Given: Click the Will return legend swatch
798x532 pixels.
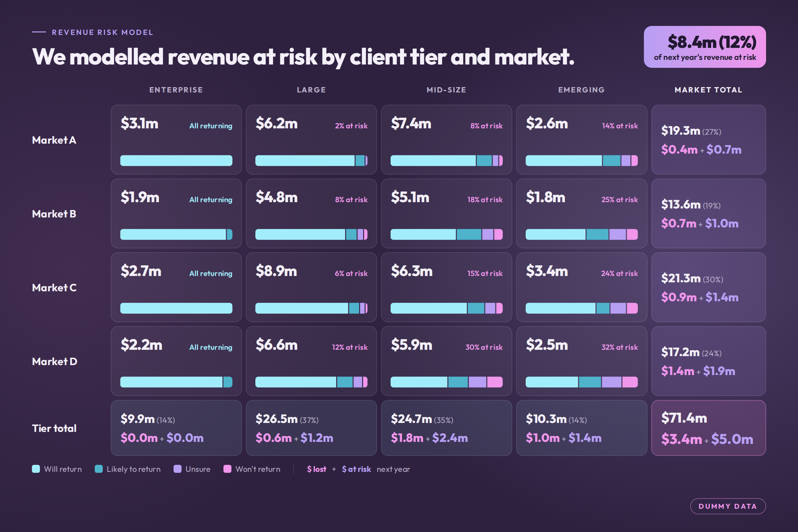Looking at the screenshot, I should (x=36, y=469).
